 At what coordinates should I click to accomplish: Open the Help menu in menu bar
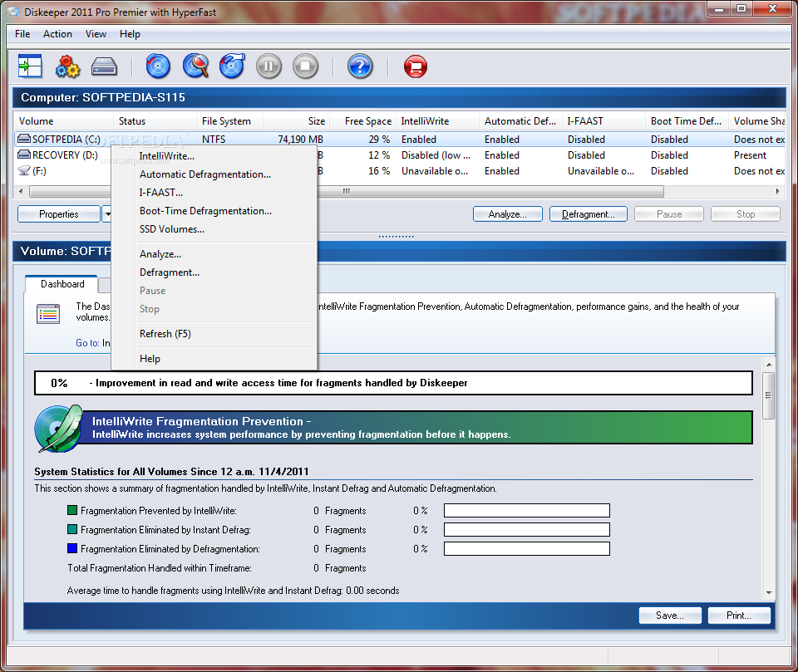[130, 34]
